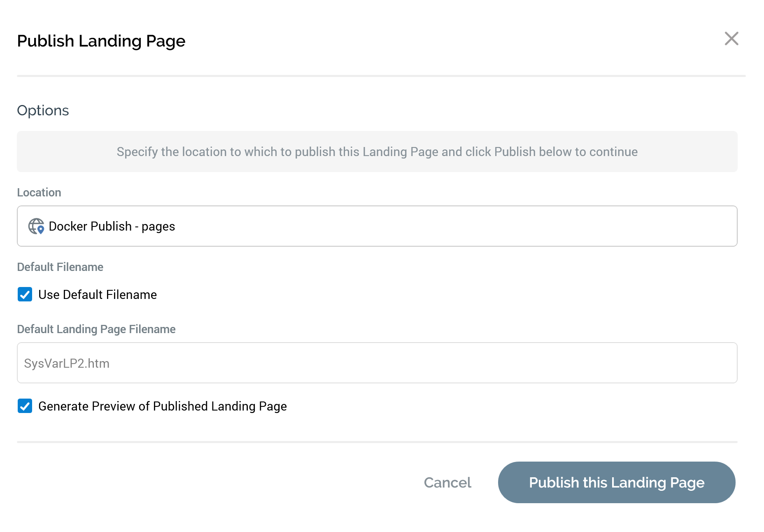Click the blue checkmark beside Generate Preview

[x=25, y=406]
